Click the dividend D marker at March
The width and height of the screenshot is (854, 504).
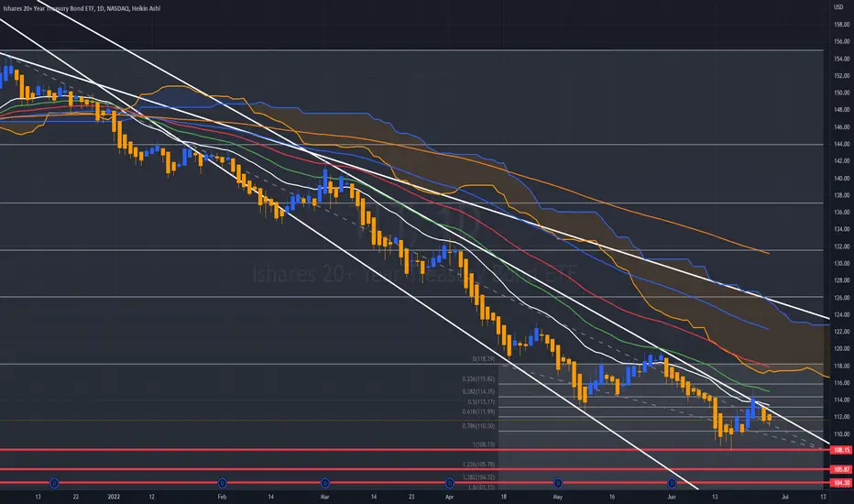pos(324,483)
